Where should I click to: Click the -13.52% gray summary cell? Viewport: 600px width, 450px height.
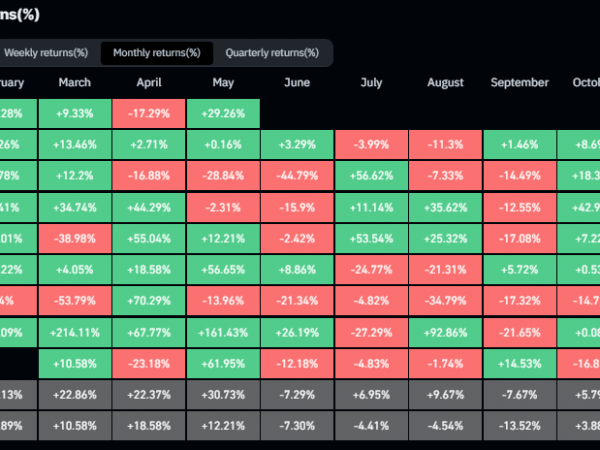[x=520, y=426]
